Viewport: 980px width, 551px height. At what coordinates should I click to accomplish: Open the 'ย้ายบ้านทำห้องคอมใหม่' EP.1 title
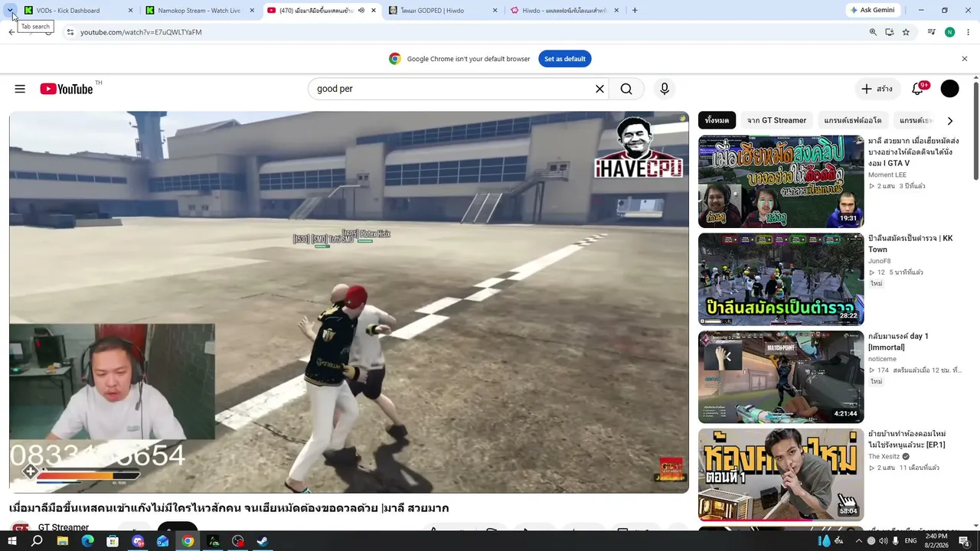pos(906,439)
